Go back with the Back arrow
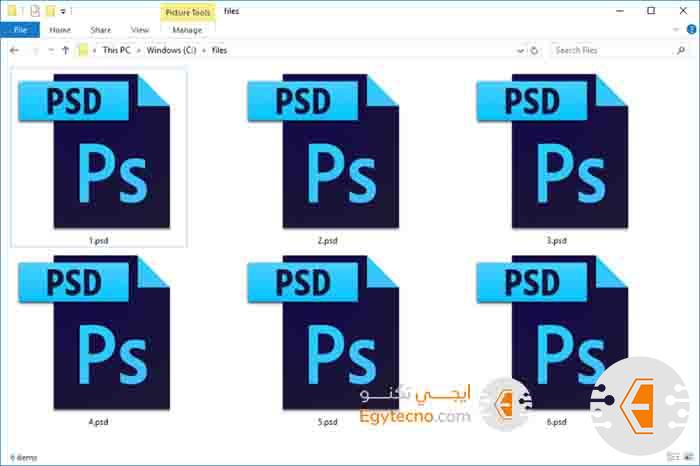The height and width of the screenshot is (466, 700). [x=14, y=50]
